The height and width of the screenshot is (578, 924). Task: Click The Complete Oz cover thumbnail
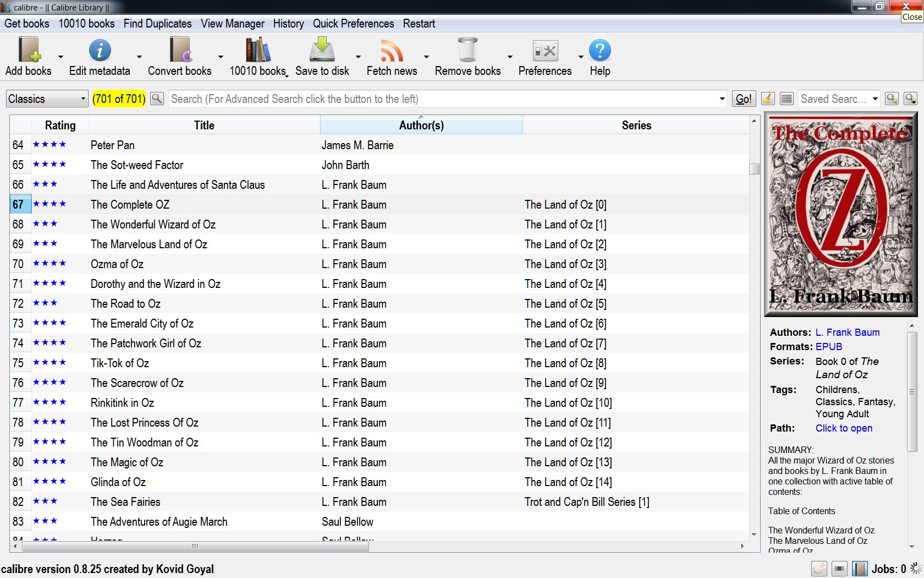[x=840, y=215]
